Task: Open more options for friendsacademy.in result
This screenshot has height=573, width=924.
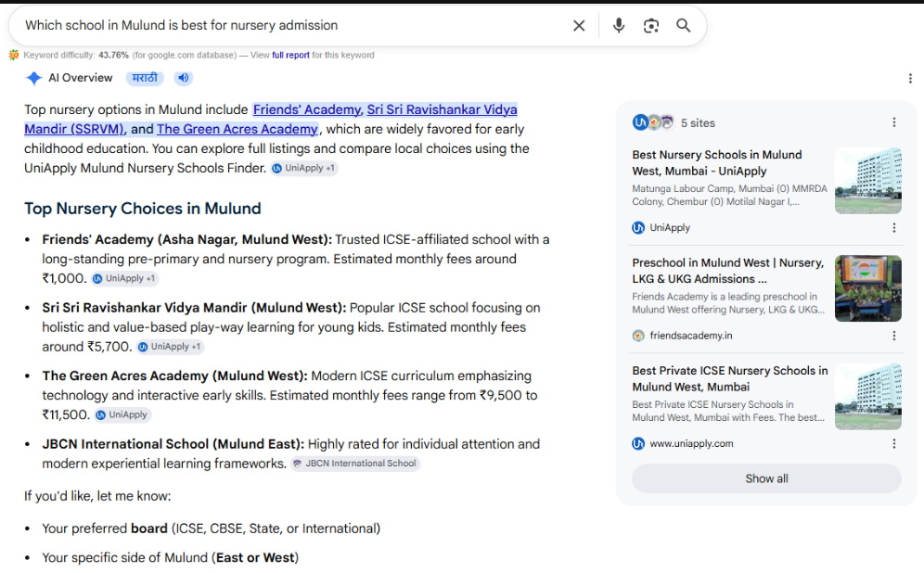Action: click(894, 336)
